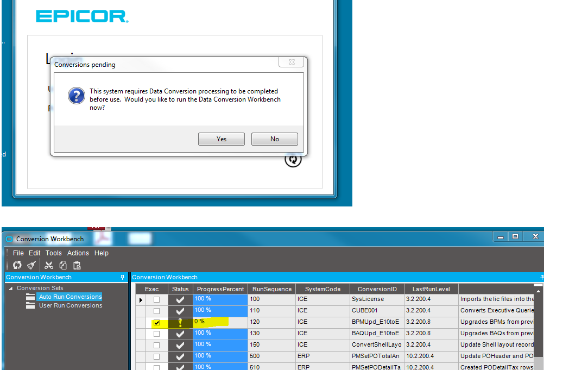Click the Clear broom icon in toolbar
The width and height of the screenshot is (588, 370).
(x=31, y=265)
